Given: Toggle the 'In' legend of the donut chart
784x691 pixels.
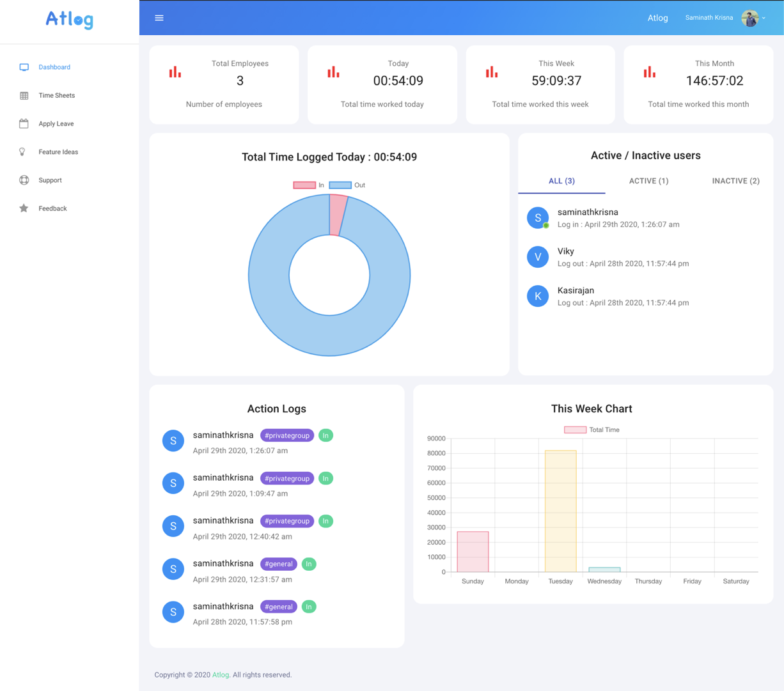Looking at the screenshot, I should pos(309,185).
